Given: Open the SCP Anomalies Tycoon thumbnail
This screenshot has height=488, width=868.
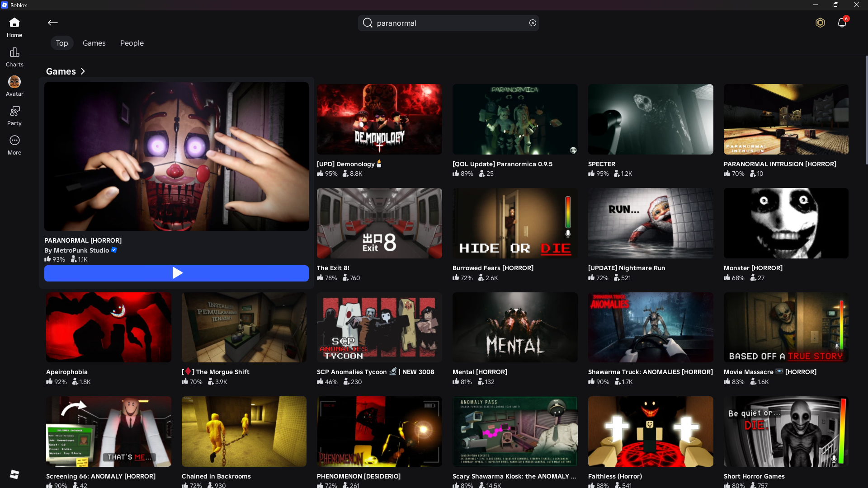Looking at the screenshot, I should point(379,327).
